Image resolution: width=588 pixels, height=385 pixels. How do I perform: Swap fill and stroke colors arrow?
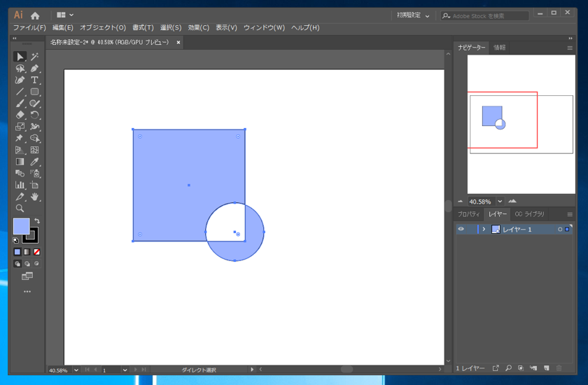[x=37, y=221]
